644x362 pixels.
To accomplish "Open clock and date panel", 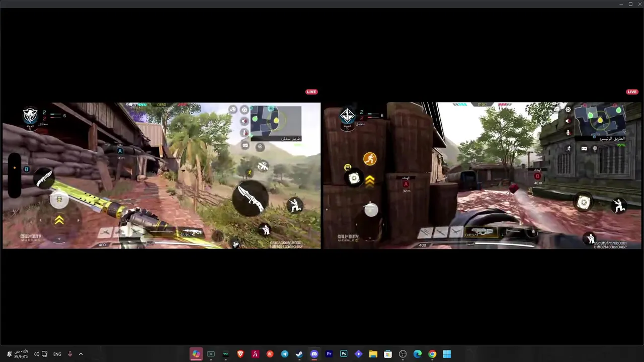I will point(21,354).
